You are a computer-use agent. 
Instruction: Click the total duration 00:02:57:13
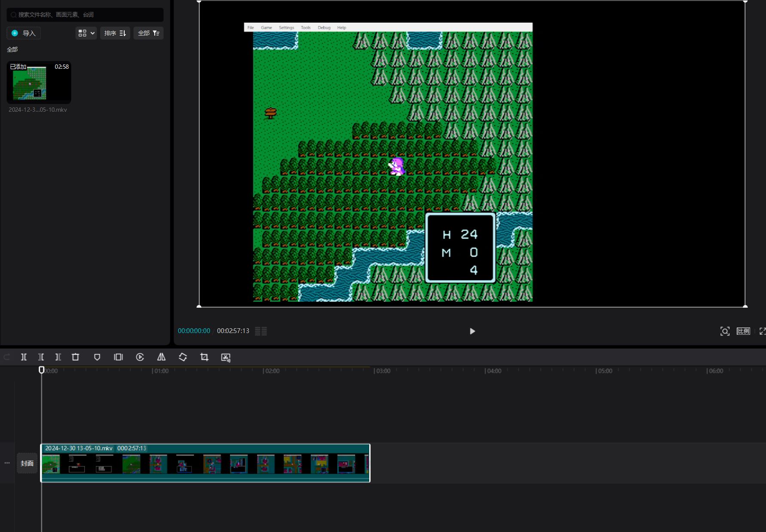233,331
